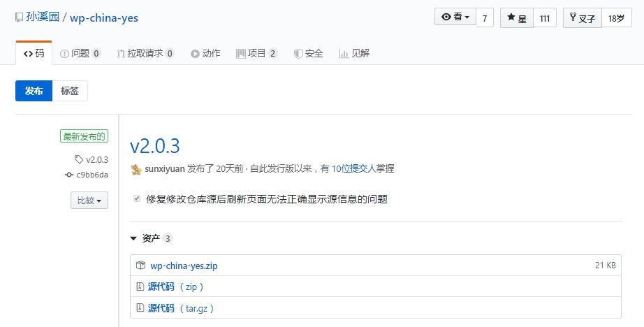Click the star count 111
Viewport: 644px width, 327px height.
coord(545,18)
